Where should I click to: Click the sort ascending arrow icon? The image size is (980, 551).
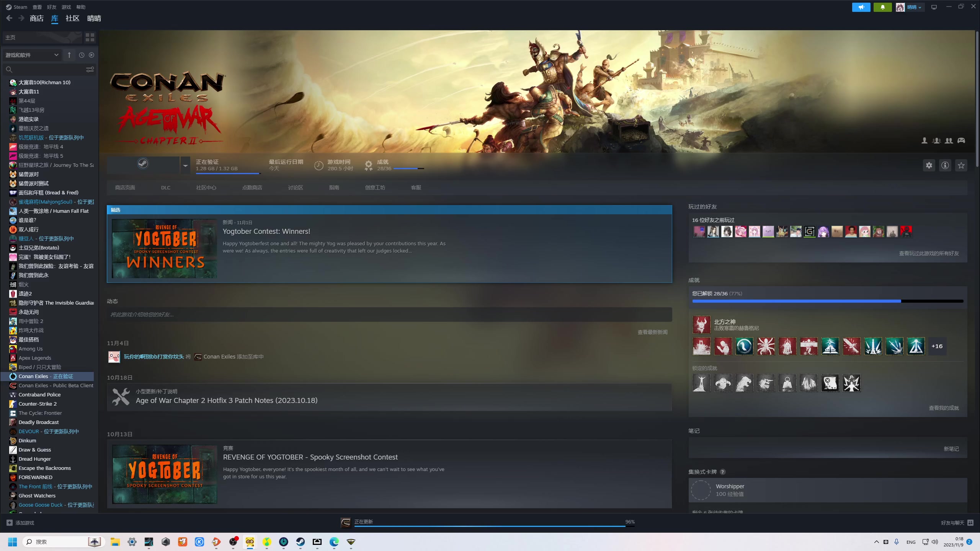(x=69, y=55)
